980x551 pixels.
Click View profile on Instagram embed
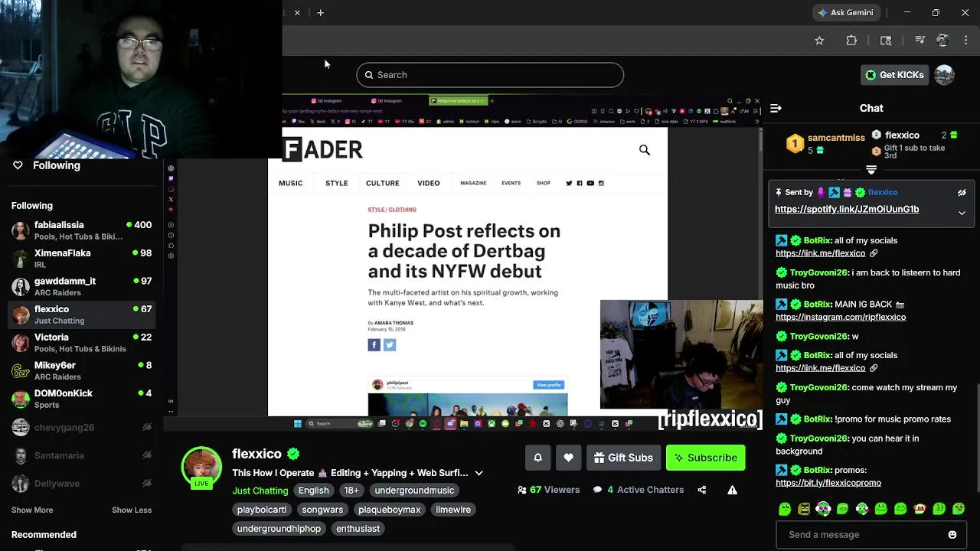(548, 385)
